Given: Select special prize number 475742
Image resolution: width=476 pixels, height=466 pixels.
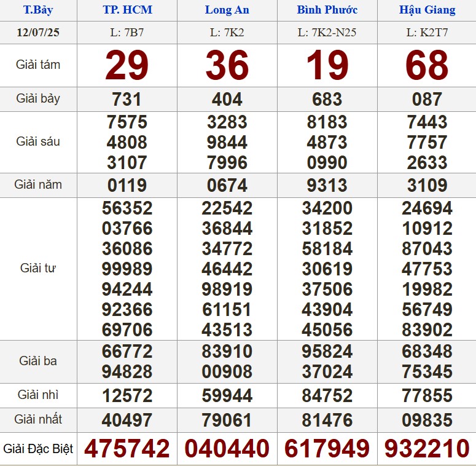Looking at the screenshot, I should point(127,449).
